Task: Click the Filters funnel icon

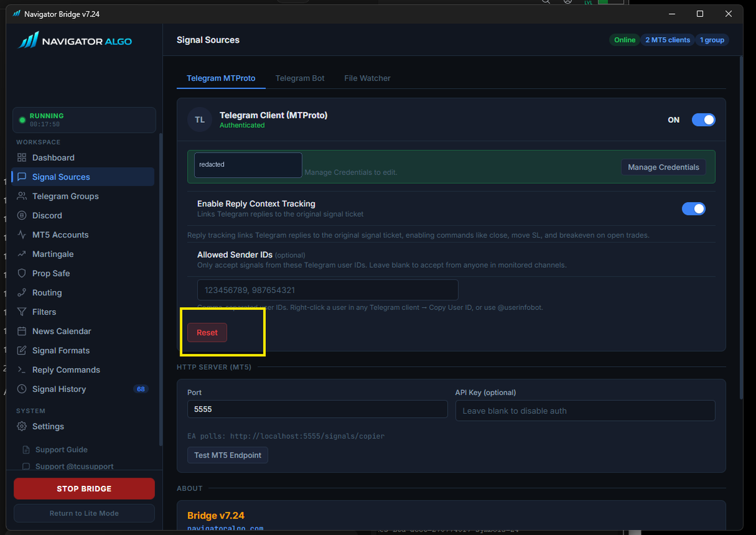Action: 22,312
